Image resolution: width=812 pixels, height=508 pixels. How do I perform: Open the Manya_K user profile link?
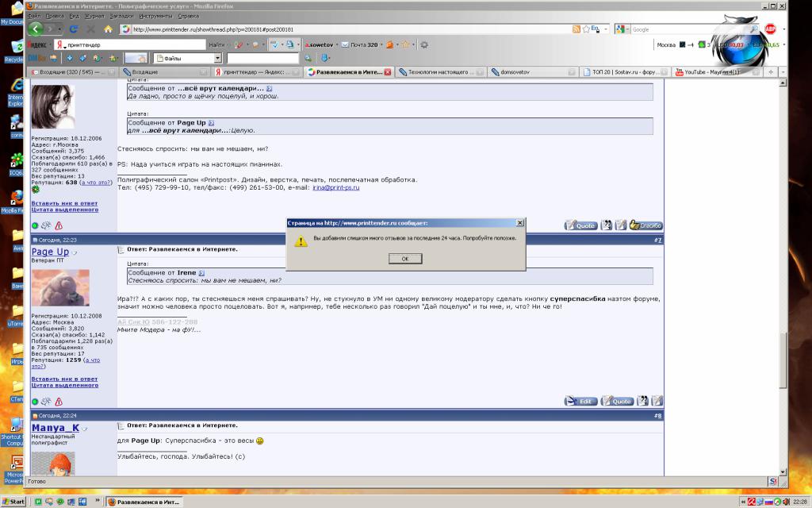point(55,428)
